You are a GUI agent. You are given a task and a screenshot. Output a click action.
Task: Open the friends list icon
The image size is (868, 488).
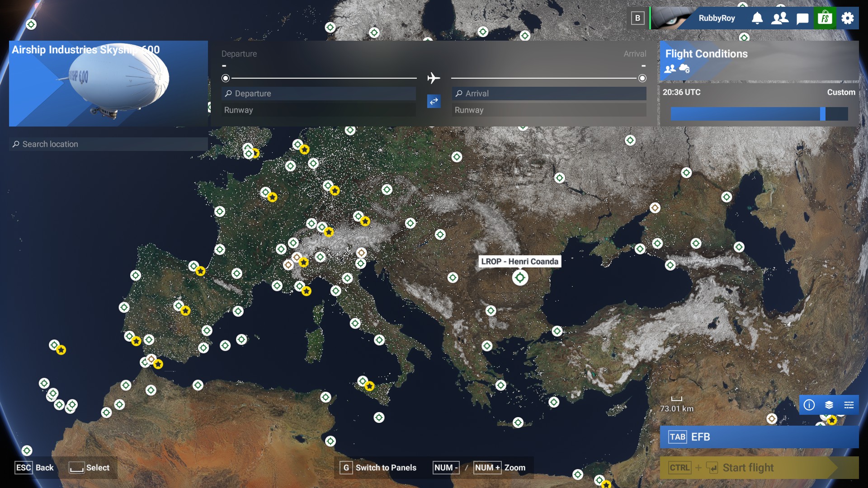(780, 18)
